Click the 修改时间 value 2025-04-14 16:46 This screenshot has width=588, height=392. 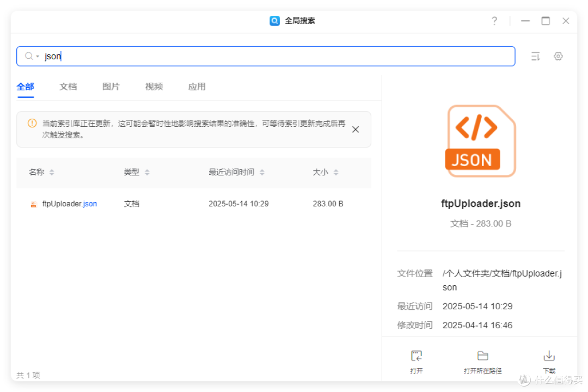477,325
